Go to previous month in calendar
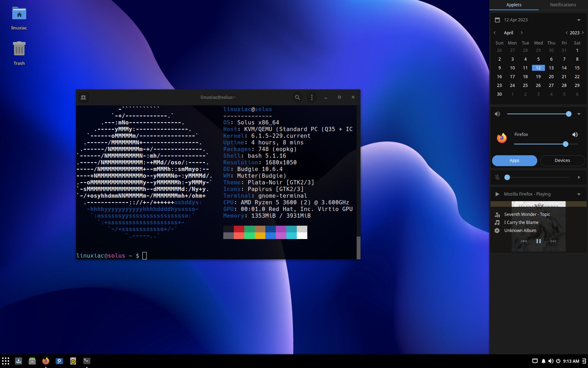Viewport: 588px width, 368px height. coord(495,33)
